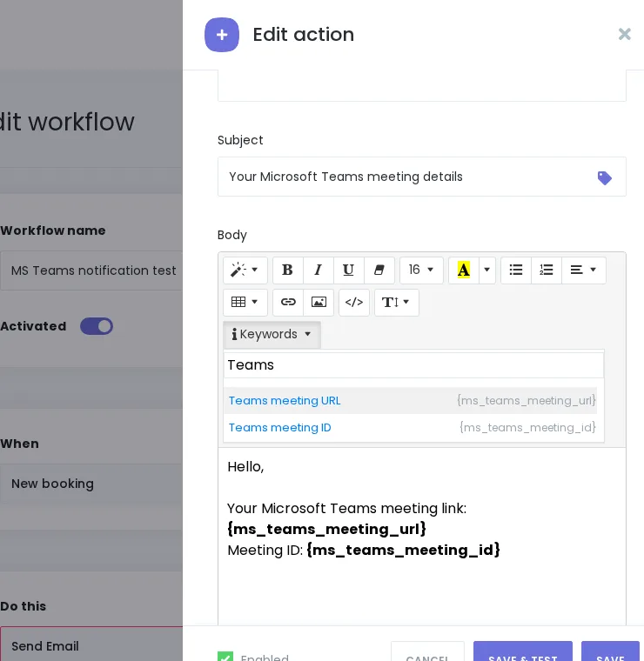Viewport: 644px width, 661px height.
Task: Open the text color picker arrow
Action: point(486,270)
